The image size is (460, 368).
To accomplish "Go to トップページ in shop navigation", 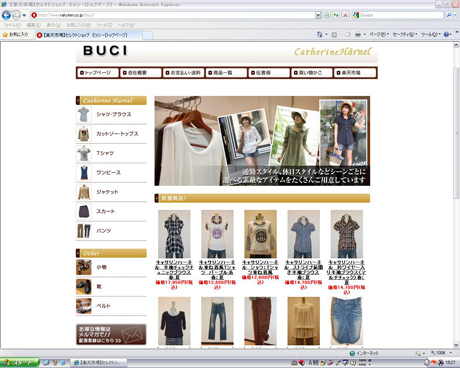I will (98, 73).
